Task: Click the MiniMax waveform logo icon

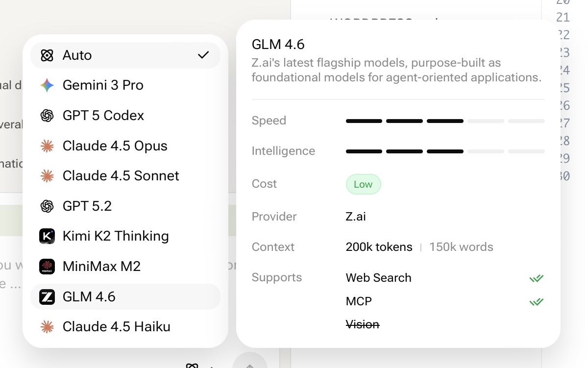Action: [47, 267]
